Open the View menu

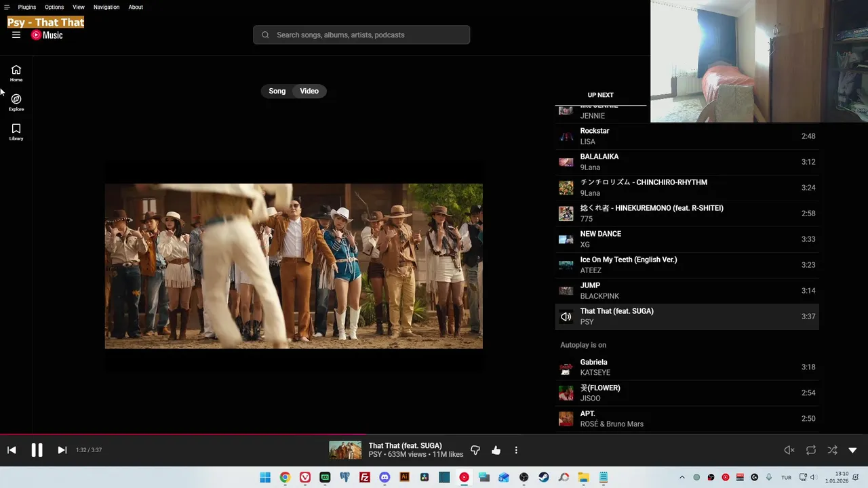pos(79,7)
